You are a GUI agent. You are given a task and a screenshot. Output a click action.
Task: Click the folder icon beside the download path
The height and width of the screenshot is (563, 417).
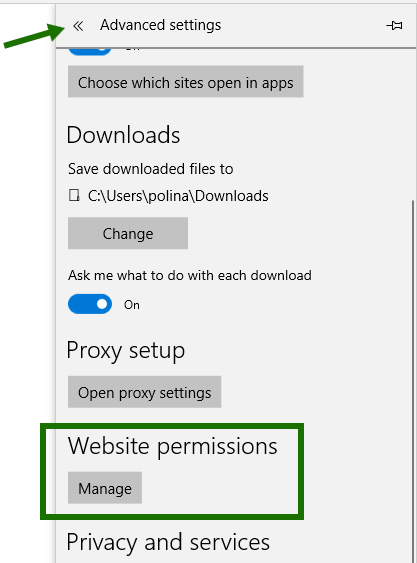coord(74,196)
